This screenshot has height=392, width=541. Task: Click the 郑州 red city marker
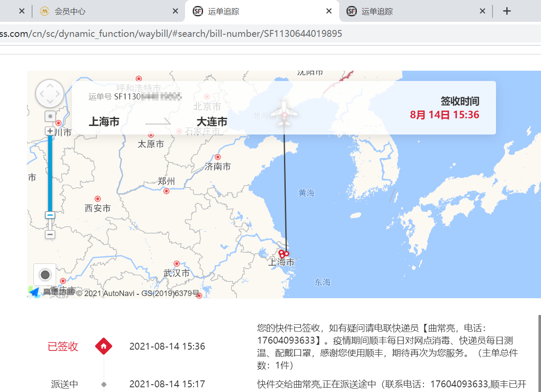coord(167,191)
